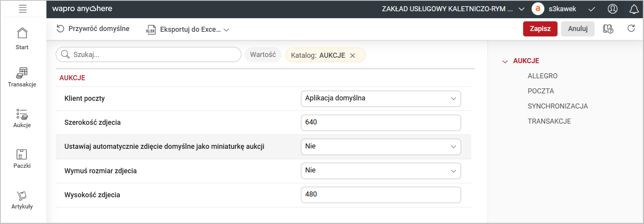This screenshot has width=644, height=224.
Task: Collapse the AUKCJE tree node
Action: pyautogui.click(x=505, y=61)
